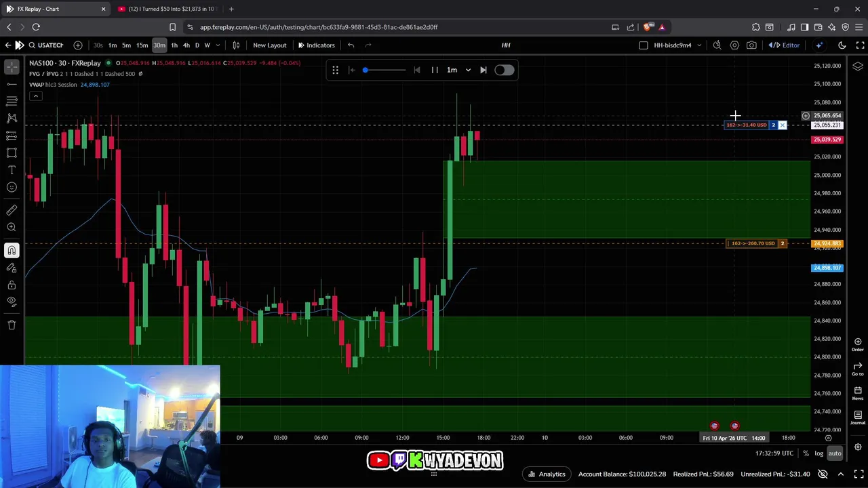Expand the timeframe dropdown chevron
The width and height of the screenshot is (868, 488).
[x=218, y=45]
